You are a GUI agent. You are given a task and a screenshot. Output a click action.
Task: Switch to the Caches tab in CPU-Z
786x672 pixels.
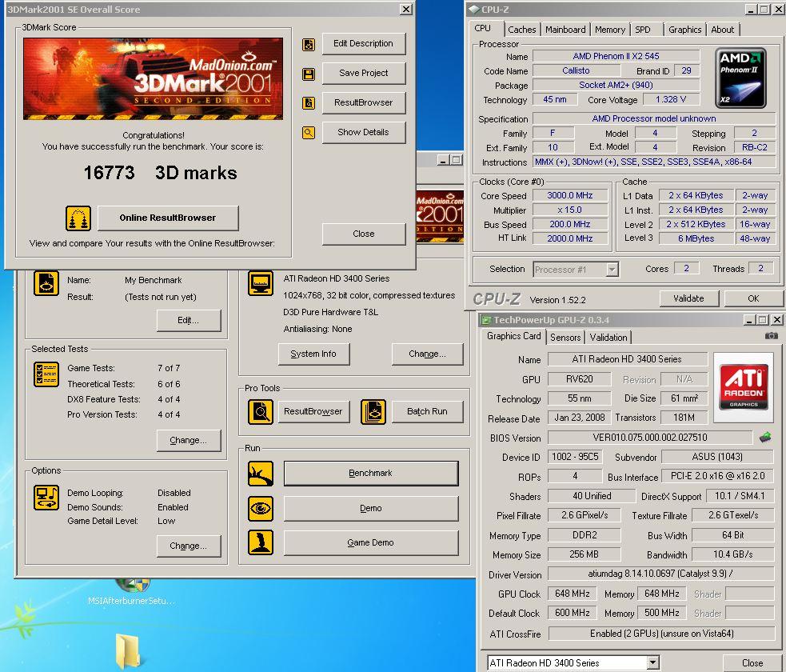(x=522, y=30)
